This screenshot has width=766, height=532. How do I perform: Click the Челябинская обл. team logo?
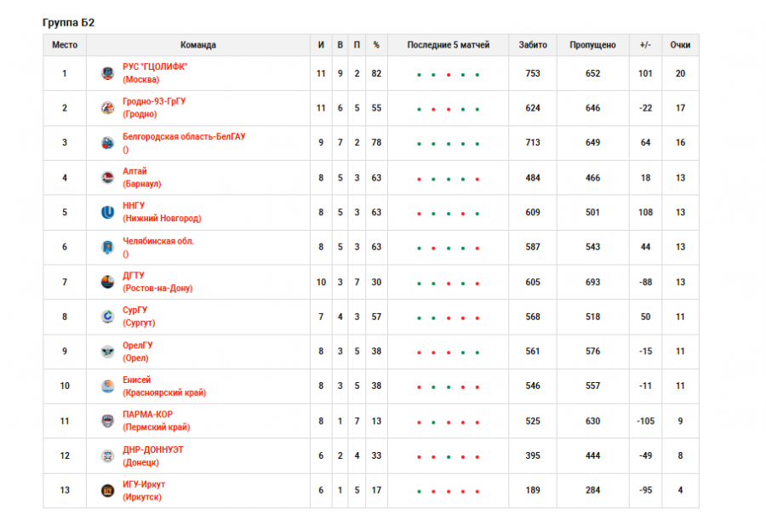tap(107, 248)
